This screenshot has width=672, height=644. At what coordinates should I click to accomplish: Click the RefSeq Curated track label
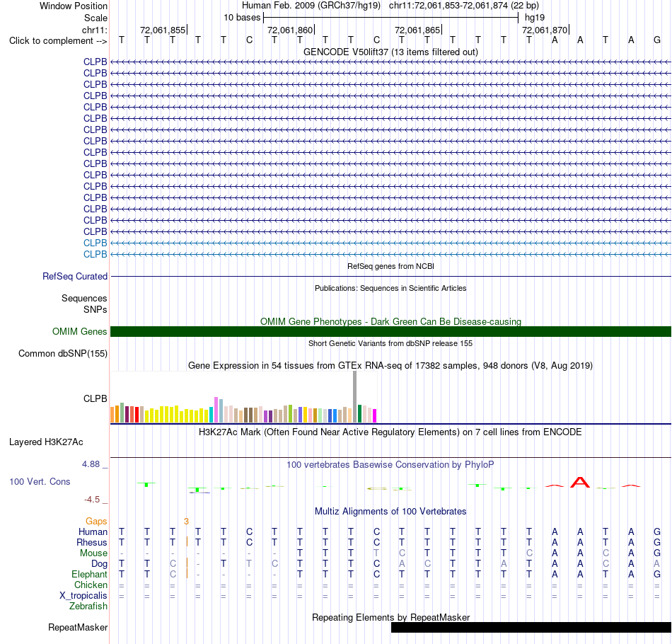pos(74,276)
